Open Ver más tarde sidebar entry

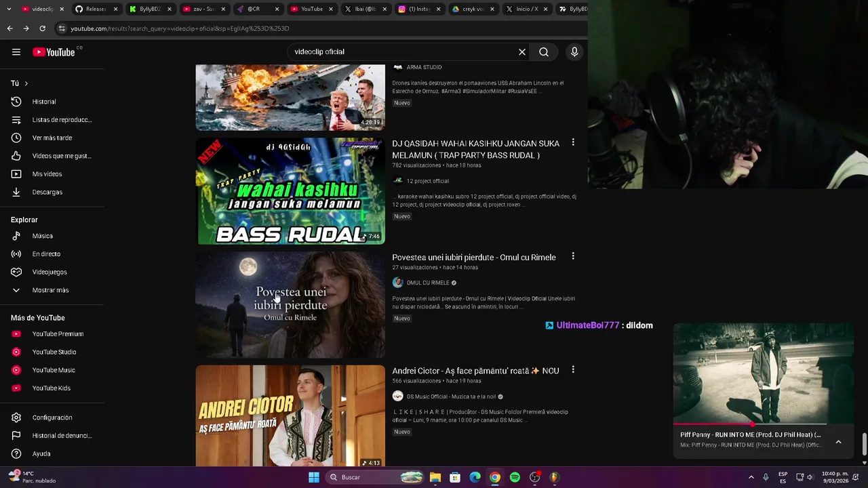click(52, 138)
